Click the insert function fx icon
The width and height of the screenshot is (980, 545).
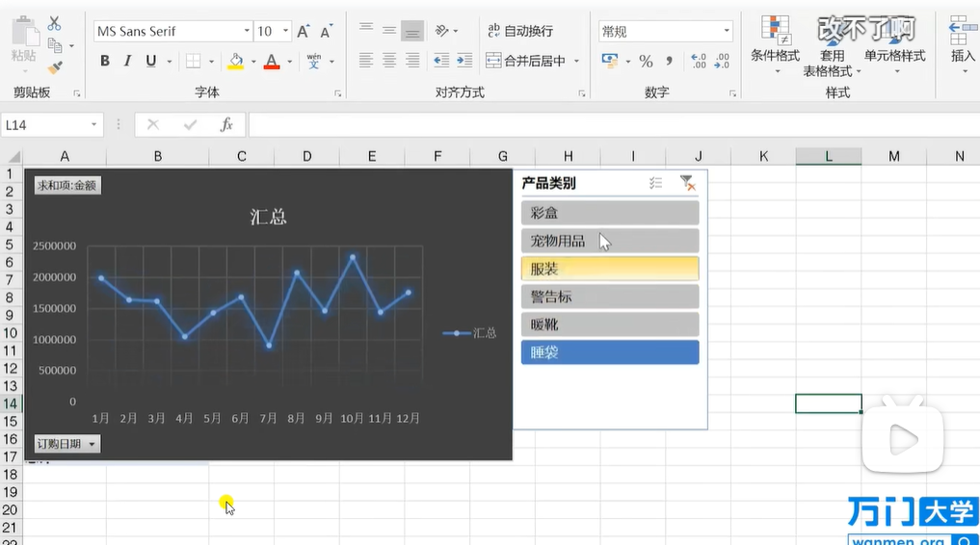click(x=226, y=125)
